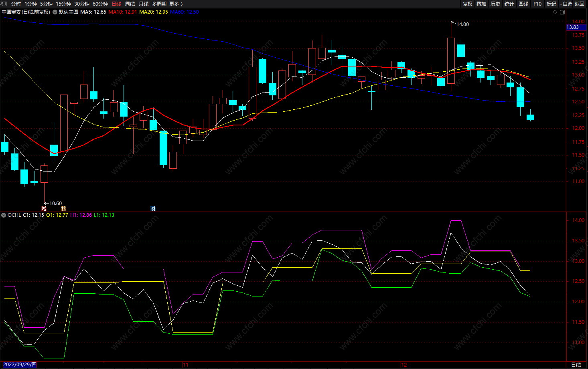Viewport: 588px width, 369px height.
Task: Open the F10 company info
Action: [x=537, y=4]
